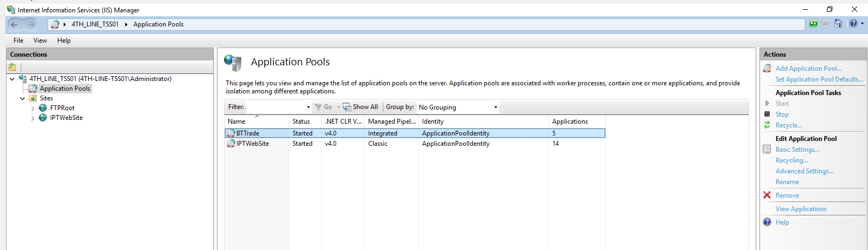
Task: Click Application Pools in address breadcrumb
Action: [158, 24]
